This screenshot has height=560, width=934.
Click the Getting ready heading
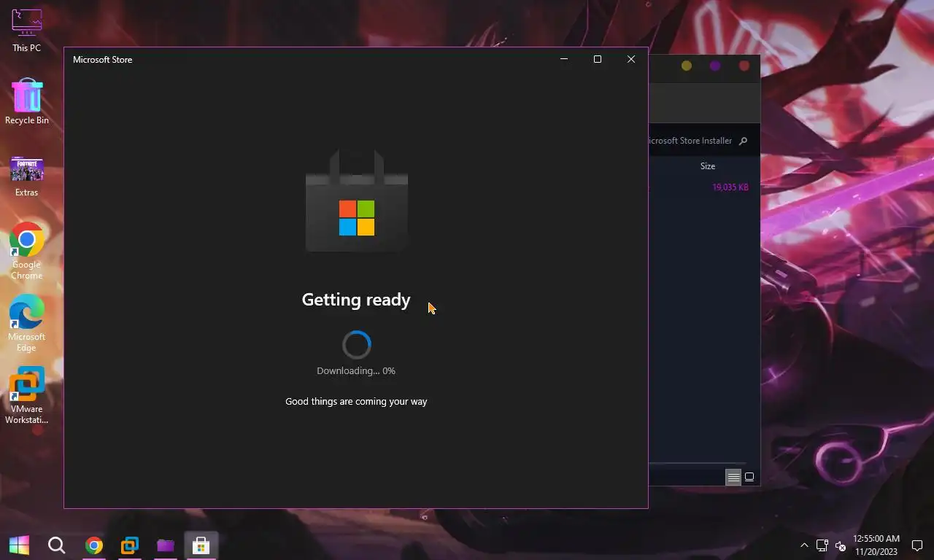pos(356,300)
